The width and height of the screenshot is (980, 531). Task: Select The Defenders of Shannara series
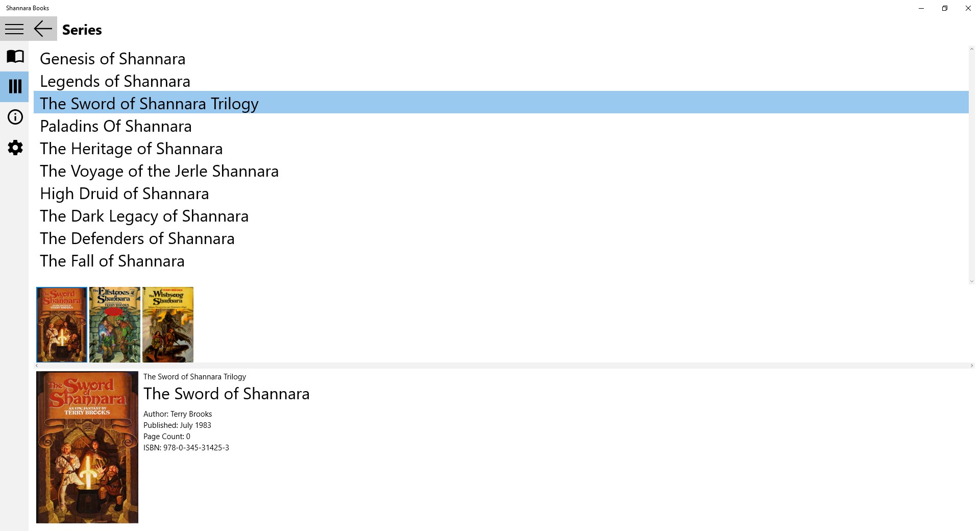coord(137,238)
